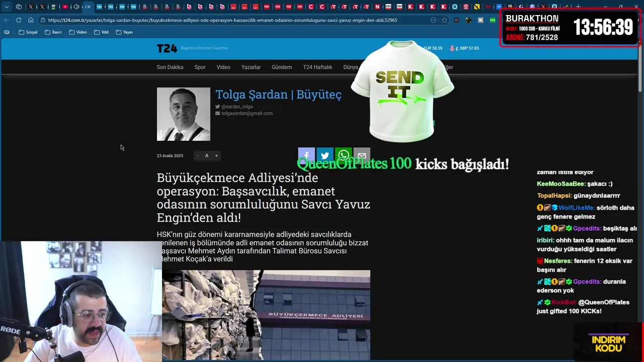644x362 pixels.
Task: Open the address bar more-options icon
Action: point(433,20)
